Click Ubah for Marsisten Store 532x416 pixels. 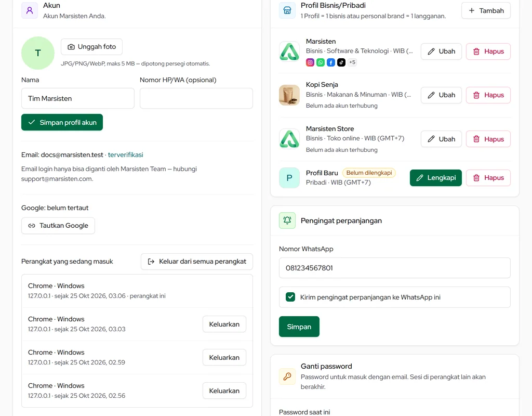coord(441,139)
